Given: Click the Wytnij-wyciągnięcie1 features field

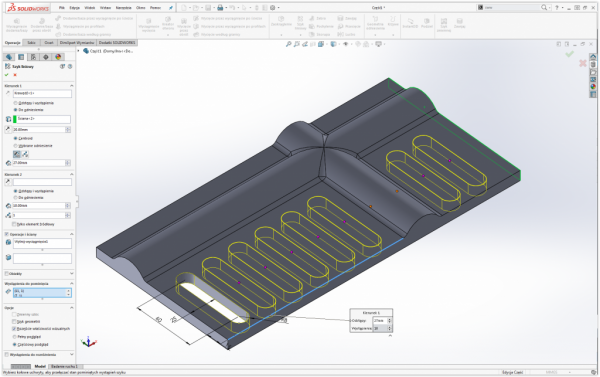Looking at the screenshot, I should [x=42, y=243].
